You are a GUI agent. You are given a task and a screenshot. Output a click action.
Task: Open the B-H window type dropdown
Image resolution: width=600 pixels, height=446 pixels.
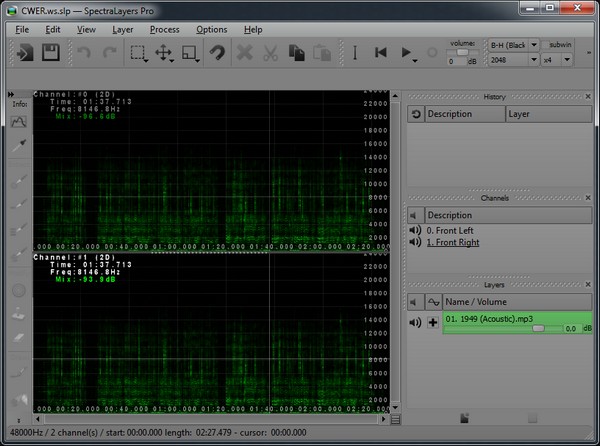point(513,45)
